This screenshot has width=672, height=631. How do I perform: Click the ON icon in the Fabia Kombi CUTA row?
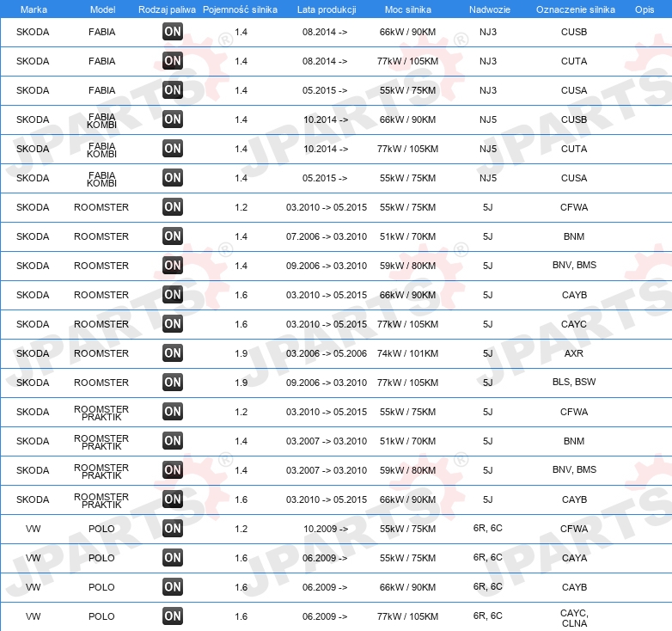click(x=173, y=149)
